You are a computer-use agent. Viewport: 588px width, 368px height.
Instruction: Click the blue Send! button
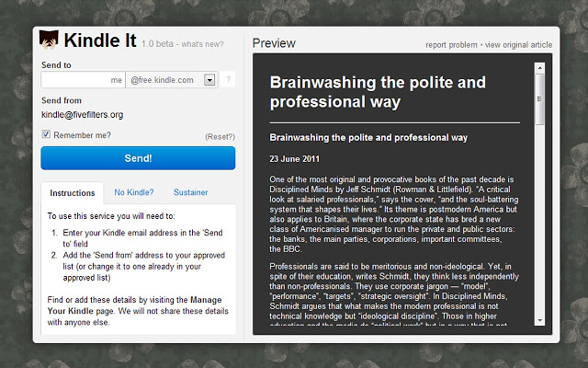pos(138,158)
